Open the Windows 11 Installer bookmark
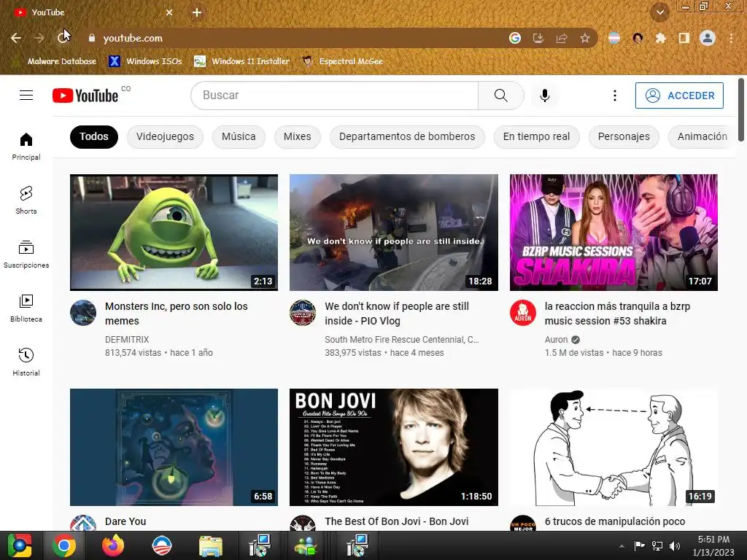This screenshot has width=747, height=560. (x=242, y=61)
